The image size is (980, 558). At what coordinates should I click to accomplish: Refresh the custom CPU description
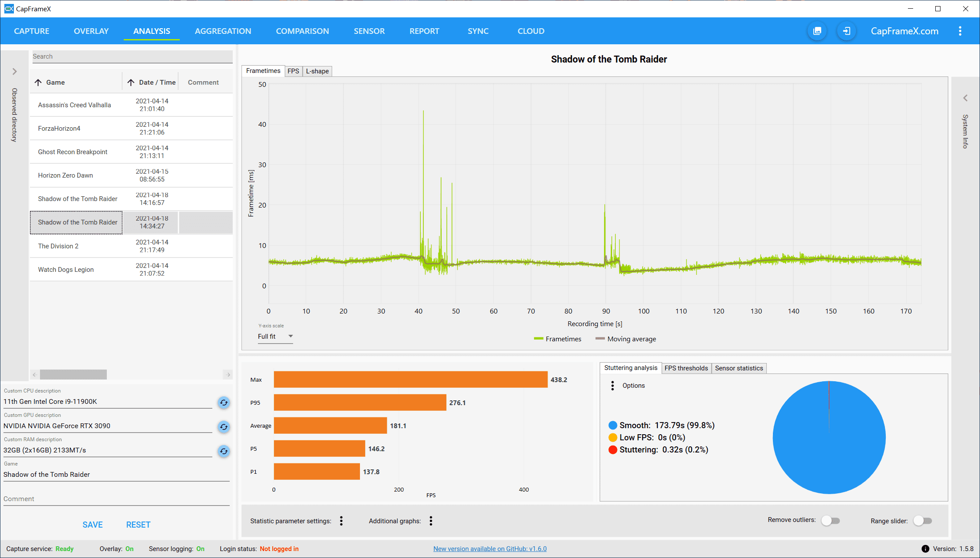(224, 403)
